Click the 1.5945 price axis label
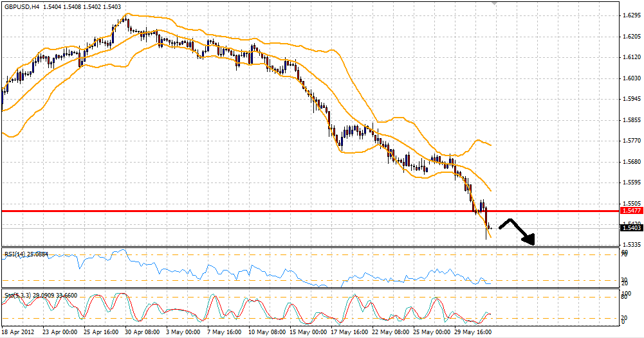This screenshot has width=644, height=338. point(632,99)
